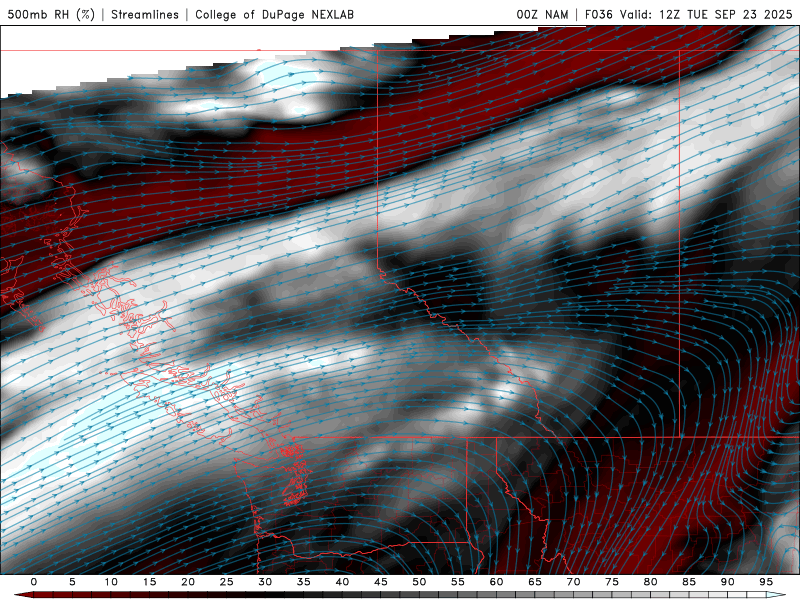
Task: Click the '90' value on color scale
Action: coord(728,582)
